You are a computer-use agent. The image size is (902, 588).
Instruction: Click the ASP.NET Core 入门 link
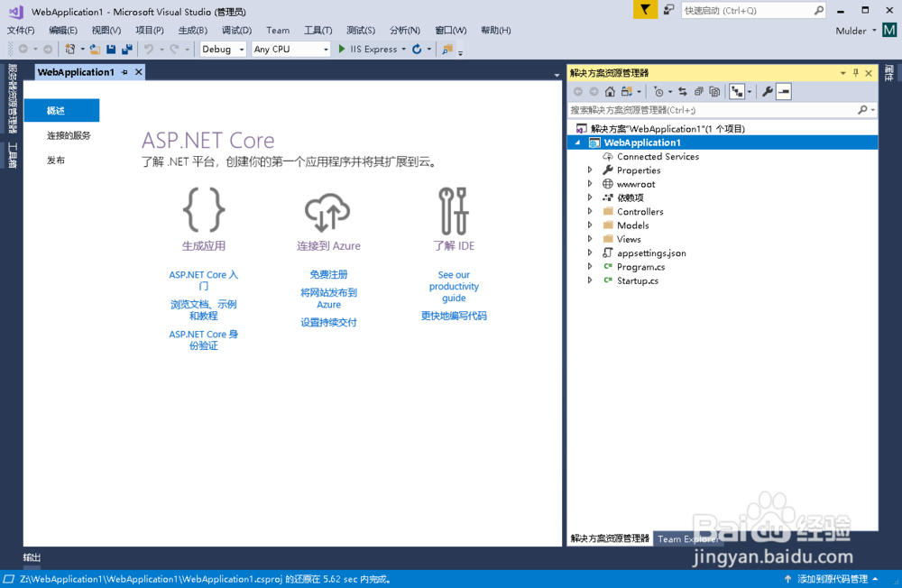click(204, 280)
